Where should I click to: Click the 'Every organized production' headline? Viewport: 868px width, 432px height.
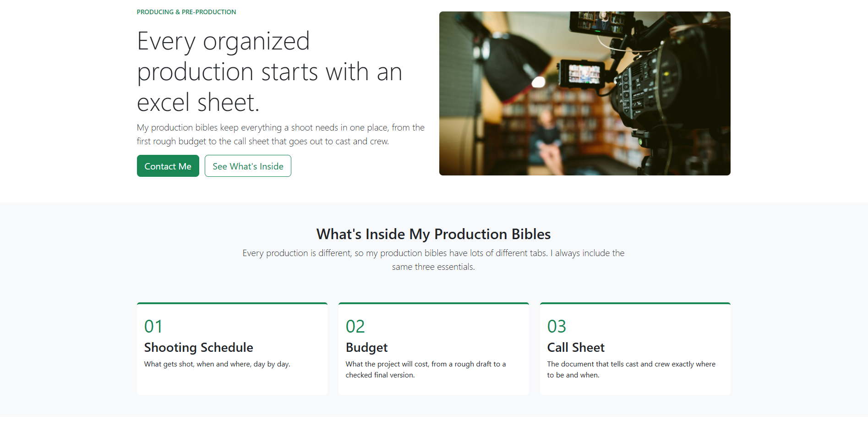(x=269, y=71)
